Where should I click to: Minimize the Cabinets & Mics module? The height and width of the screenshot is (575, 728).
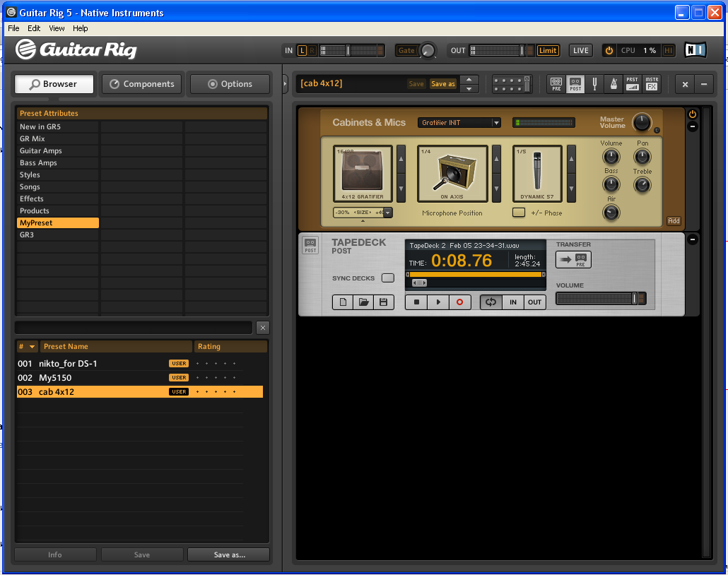click(x=692, y=126)
